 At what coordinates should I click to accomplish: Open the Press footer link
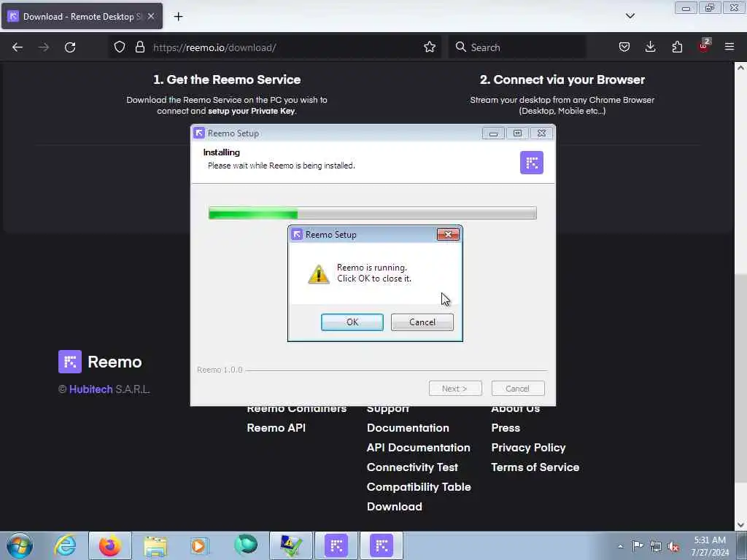[x=506, y=427]
